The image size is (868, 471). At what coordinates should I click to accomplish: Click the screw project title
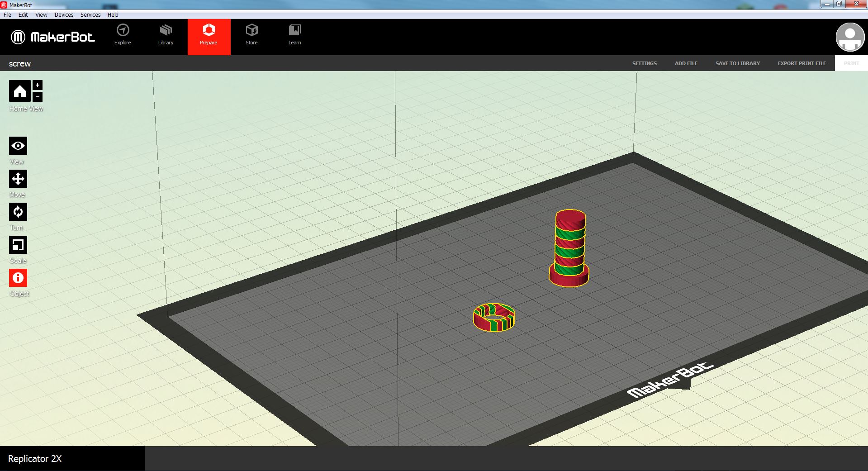(x=20, y=64)
